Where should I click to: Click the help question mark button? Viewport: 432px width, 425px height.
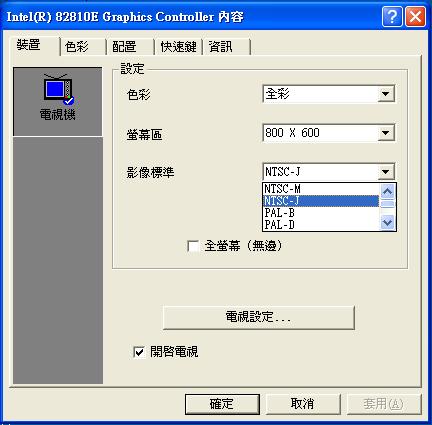click(392, 16)
